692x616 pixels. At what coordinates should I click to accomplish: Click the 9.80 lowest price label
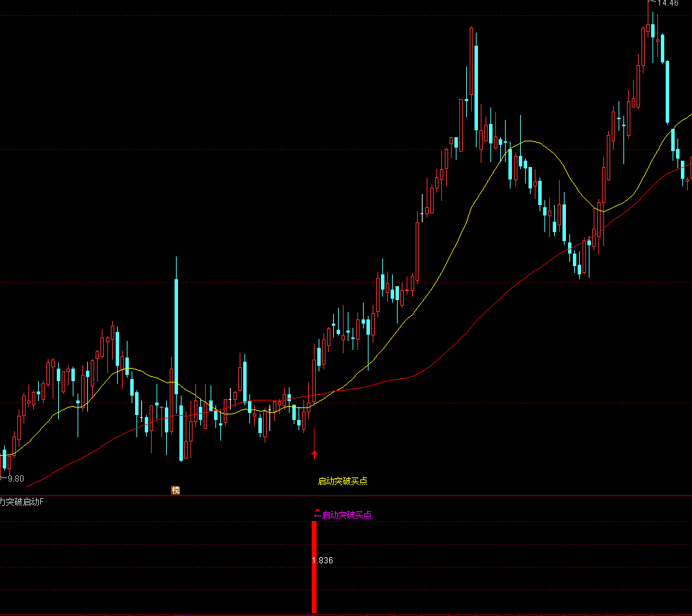pos(15,478)
